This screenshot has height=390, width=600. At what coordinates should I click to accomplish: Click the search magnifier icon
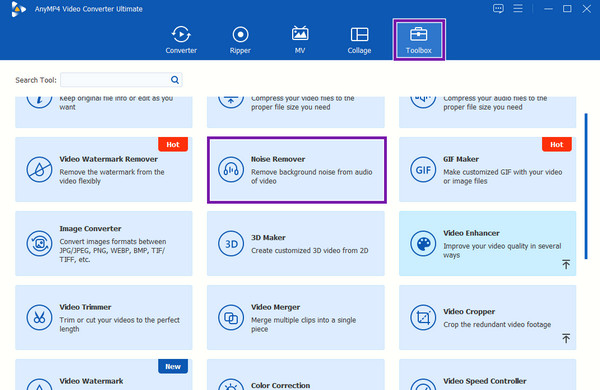pyautogui.click(x=175, y=80)
